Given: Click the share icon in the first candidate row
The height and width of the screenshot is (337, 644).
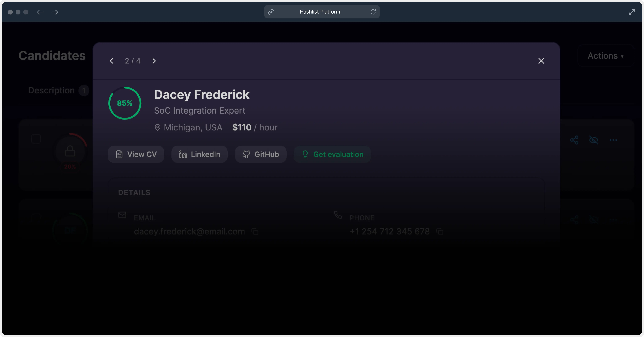Looking at the screenshot, I should tap(574, 140).
